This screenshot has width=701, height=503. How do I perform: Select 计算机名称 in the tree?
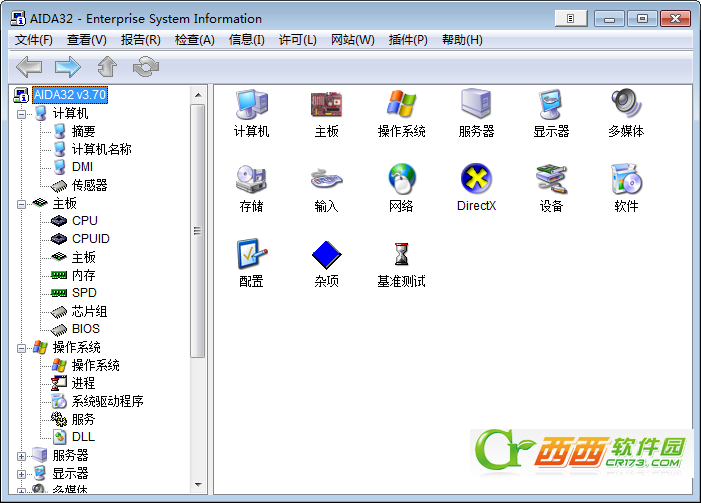(x=101, y=149)
